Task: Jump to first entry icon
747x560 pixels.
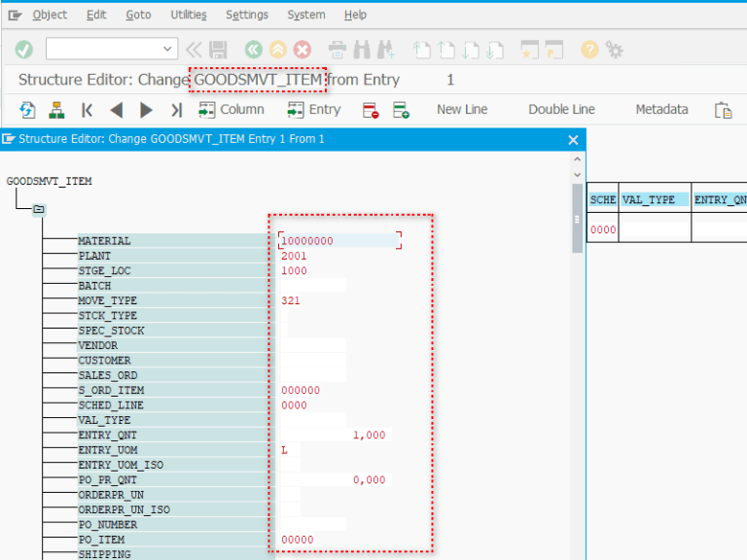Action: [x=88, y=110]
